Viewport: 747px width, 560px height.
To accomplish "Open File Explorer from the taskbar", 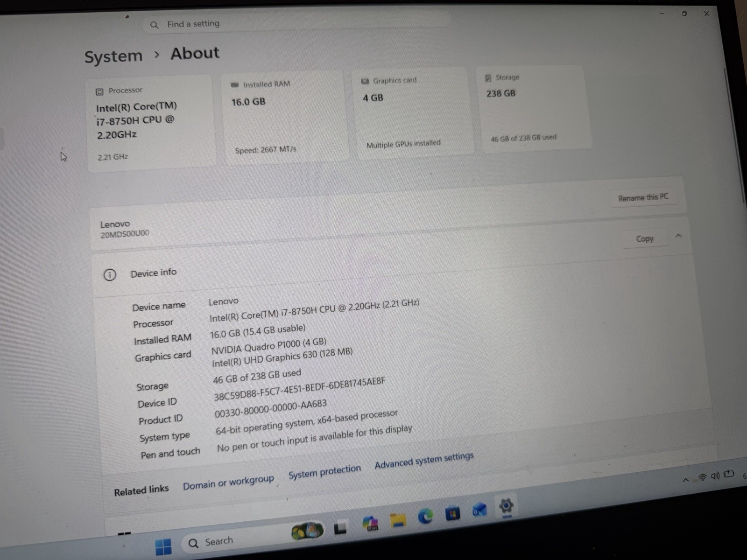I will tap(398, 519).
